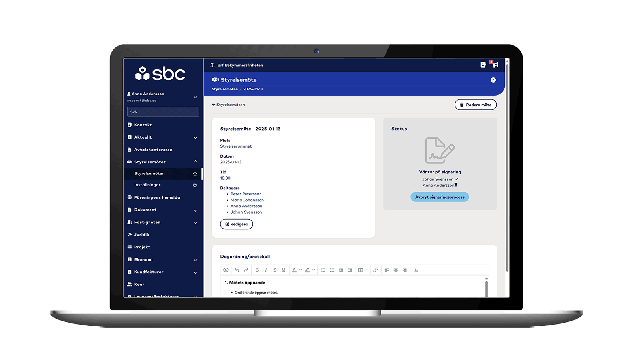Viewport: 632px width, 364px height.
Task: Open the megaphone notifications icon
Action: (x=495, y=64)
